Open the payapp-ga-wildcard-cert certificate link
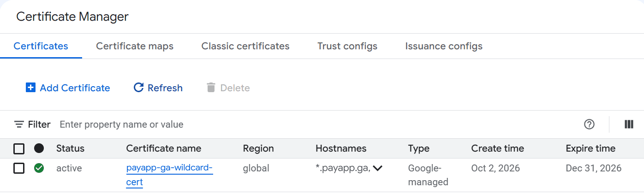Screen dimensions: 644x194 point(170,175)
